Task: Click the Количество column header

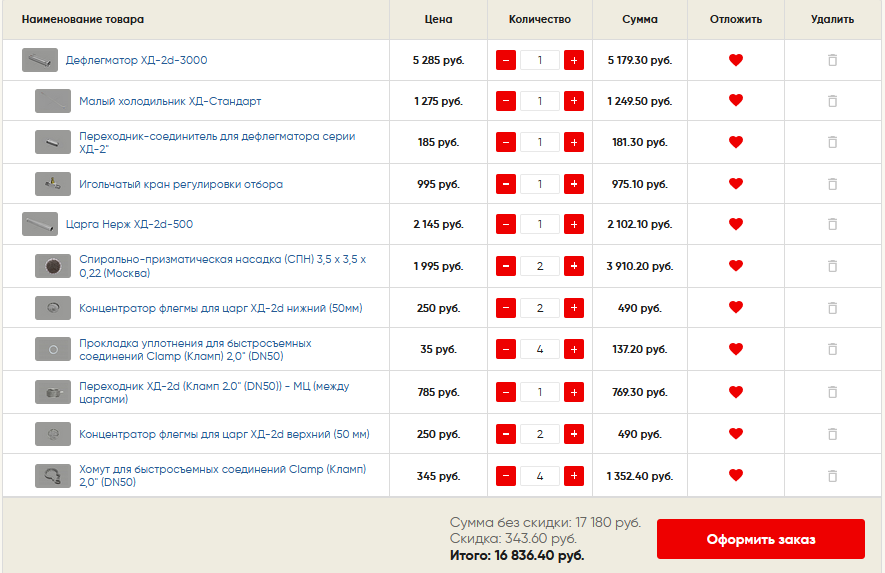Action: point(540,19)
